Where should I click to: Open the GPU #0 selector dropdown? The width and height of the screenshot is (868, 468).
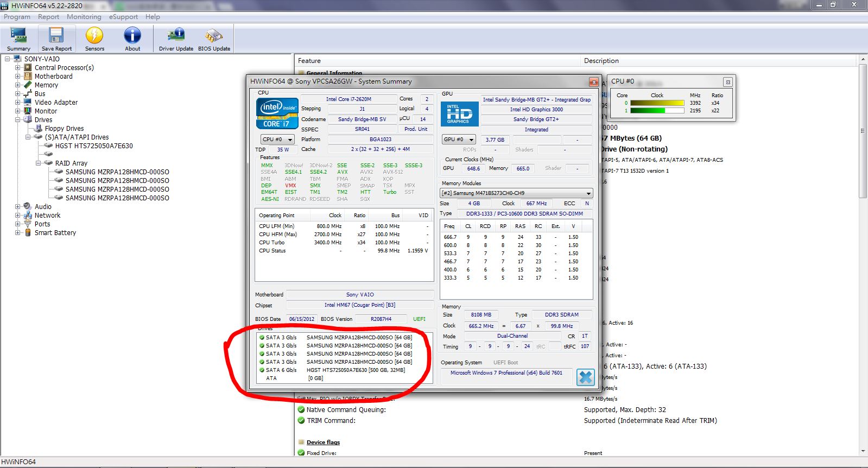[459, 140]
